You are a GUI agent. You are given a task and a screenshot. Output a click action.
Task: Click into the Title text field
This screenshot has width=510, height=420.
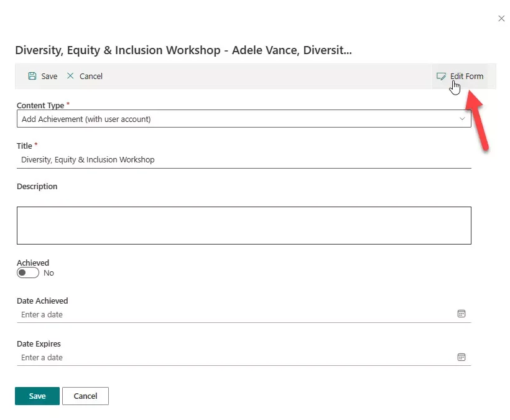click(243, 160)
